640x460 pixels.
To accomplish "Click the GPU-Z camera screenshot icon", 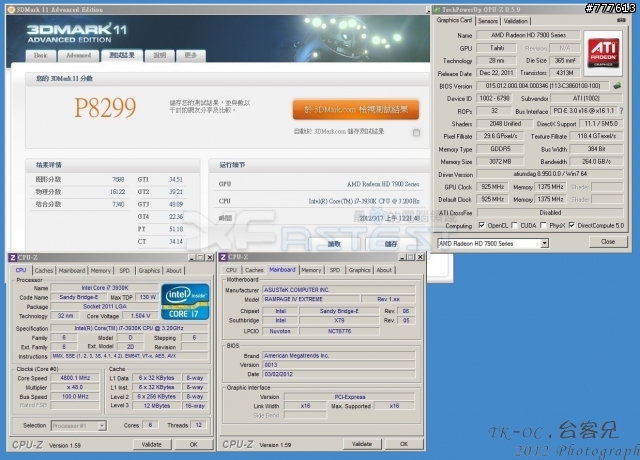I will coord(621,20).
